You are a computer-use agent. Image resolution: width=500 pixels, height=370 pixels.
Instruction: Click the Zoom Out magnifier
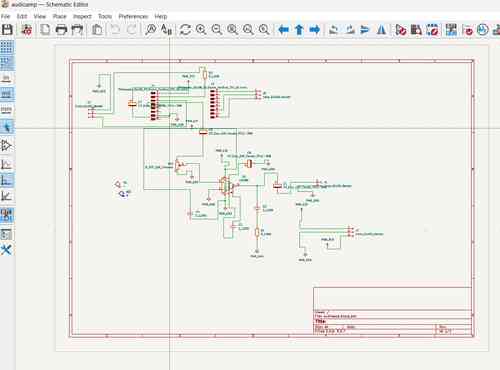point(217,30)
